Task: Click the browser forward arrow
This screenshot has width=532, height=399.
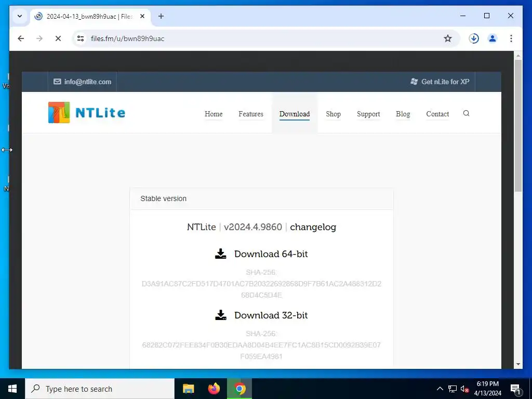Action: click(x=39, y=38)
